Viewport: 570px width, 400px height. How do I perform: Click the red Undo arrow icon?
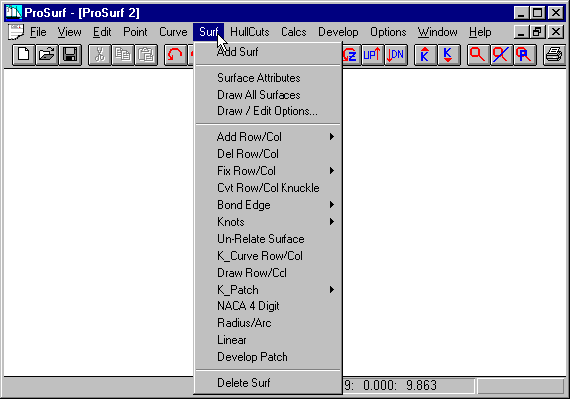pos(176,55)
